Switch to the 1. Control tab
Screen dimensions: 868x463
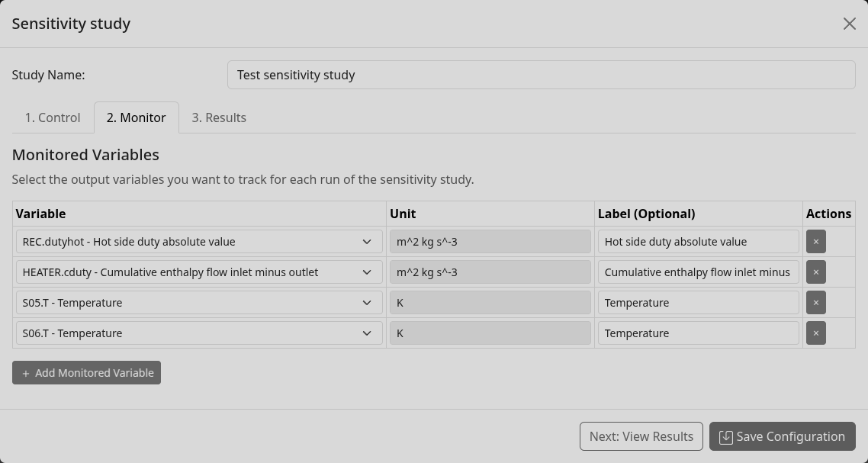pyautogui.click(x=53, y=117)
